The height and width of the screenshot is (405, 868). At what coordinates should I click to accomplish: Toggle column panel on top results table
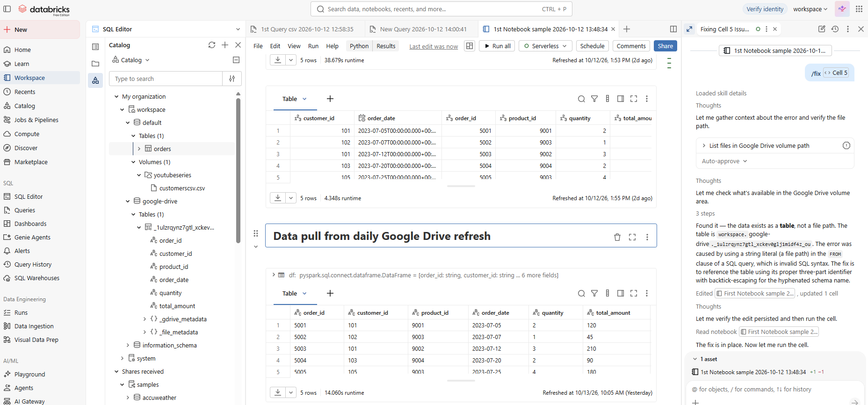pyautogui.click(x=621, y=99)
